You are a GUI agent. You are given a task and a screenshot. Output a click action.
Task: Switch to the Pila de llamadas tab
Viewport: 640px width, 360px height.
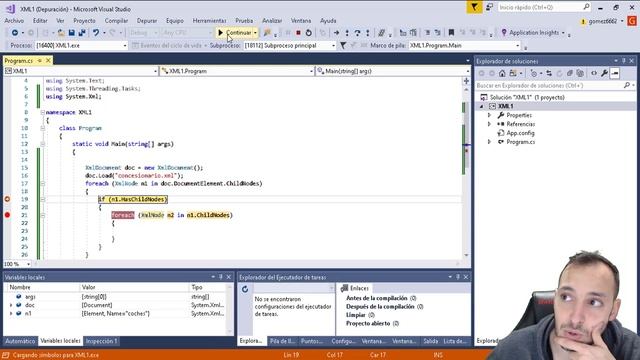(x=282, y=341)
